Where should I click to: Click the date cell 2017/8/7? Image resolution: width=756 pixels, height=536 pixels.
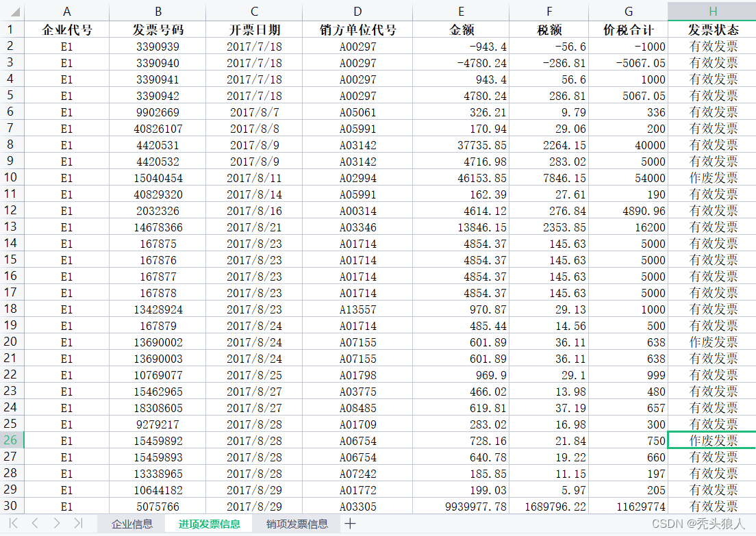[x=254, y=112]
